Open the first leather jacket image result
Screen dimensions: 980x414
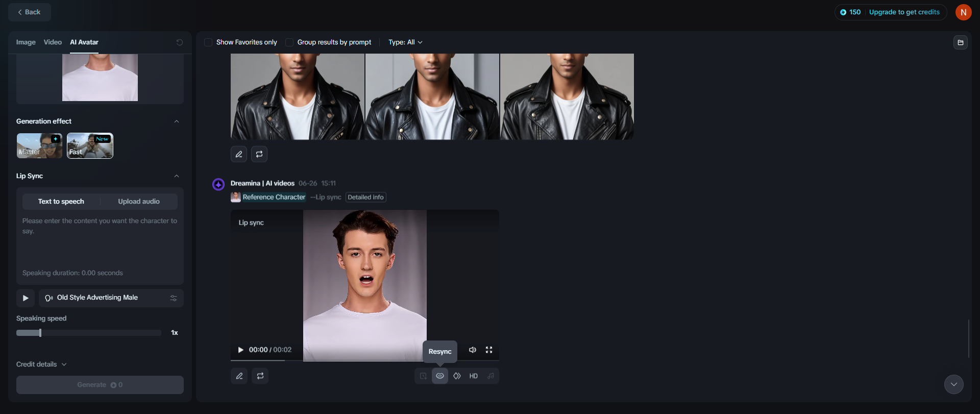298,96
